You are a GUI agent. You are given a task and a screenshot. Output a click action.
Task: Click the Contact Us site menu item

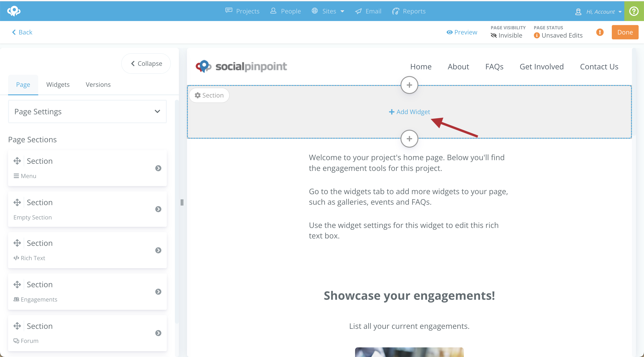[x=599, y=66]
